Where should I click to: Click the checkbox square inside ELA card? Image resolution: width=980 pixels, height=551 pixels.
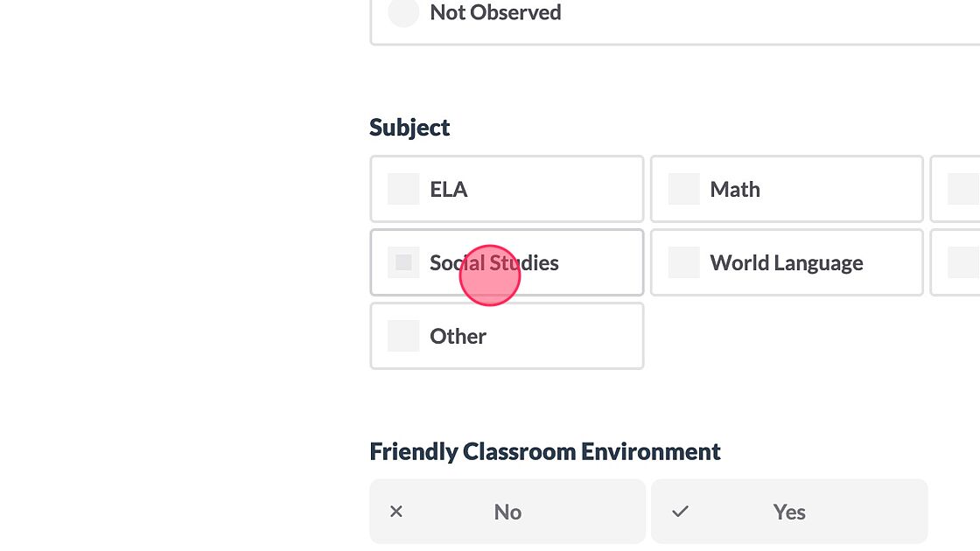pyautogui.click(x=403, y=189)
